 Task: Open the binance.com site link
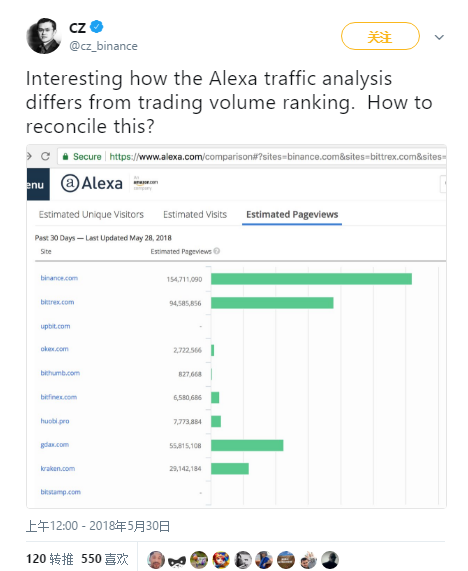pyautogui.click(x=59, y=278)
